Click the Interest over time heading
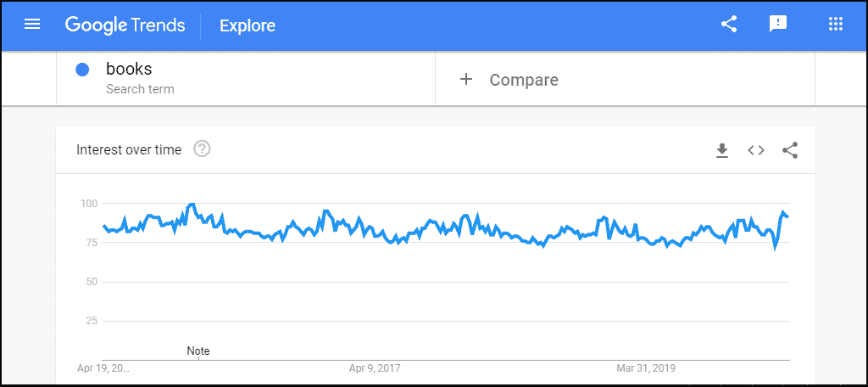The image size is (868, 387). click(x=129, y=149)
